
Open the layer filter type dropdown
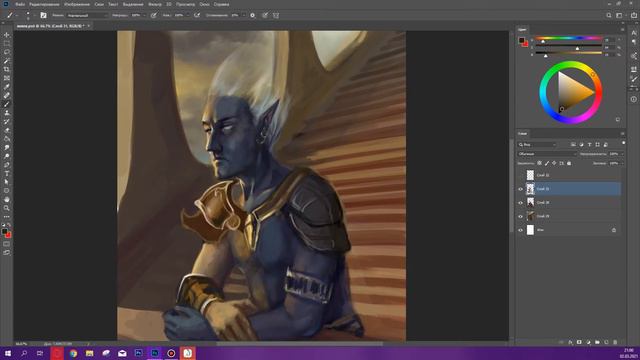click(x=537, y=144)
